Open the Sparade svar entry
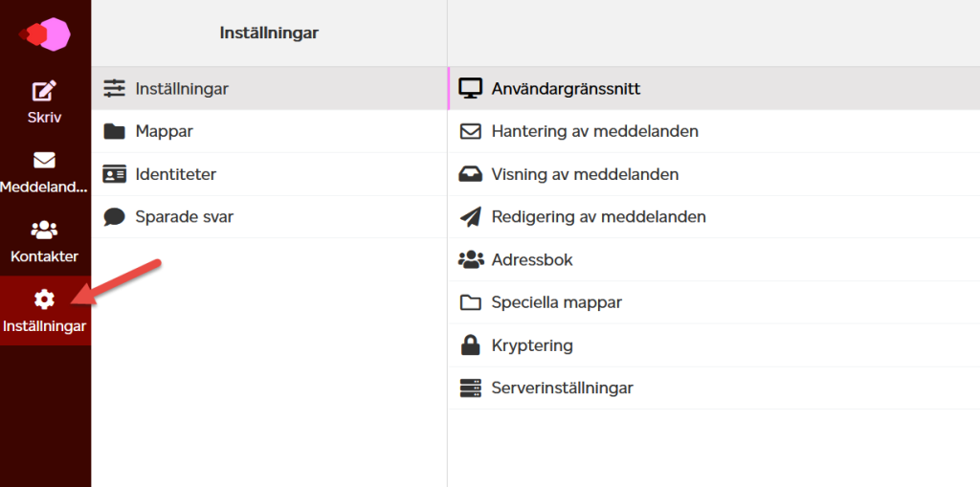 tap(269, 217)
